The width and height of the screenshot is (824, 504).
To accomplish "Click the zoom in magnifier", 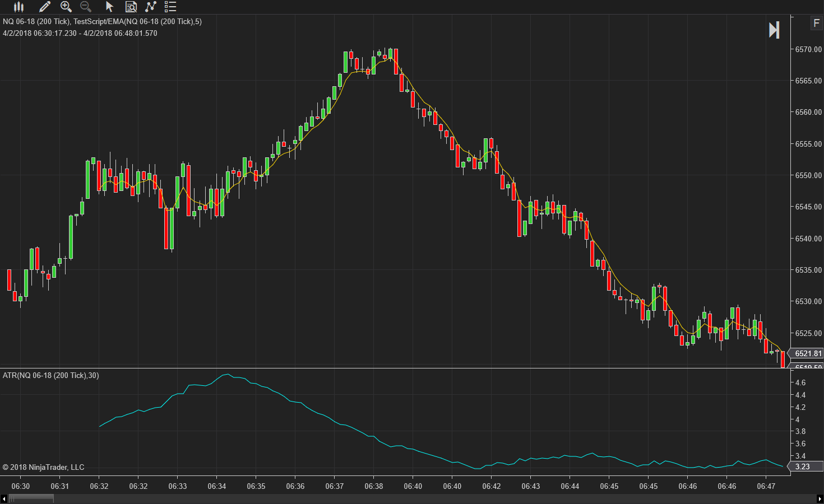I will [x=66, y=7].
